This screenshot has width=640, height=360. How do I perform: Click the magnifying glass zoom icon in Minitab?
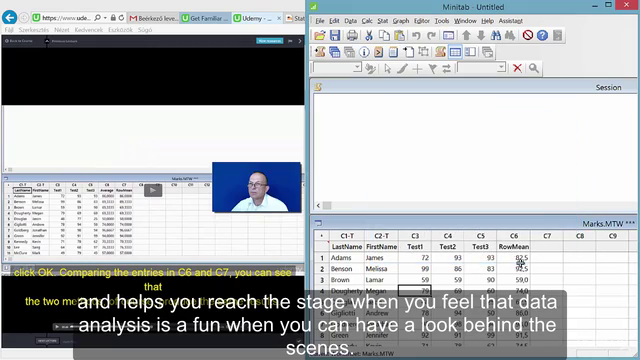(x=533, y=68)
